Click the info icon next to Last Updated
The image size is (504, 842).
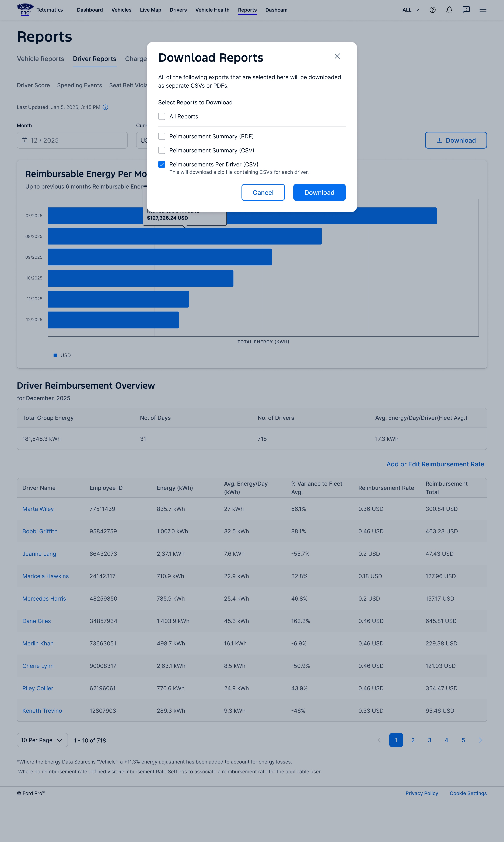(105, 107)
